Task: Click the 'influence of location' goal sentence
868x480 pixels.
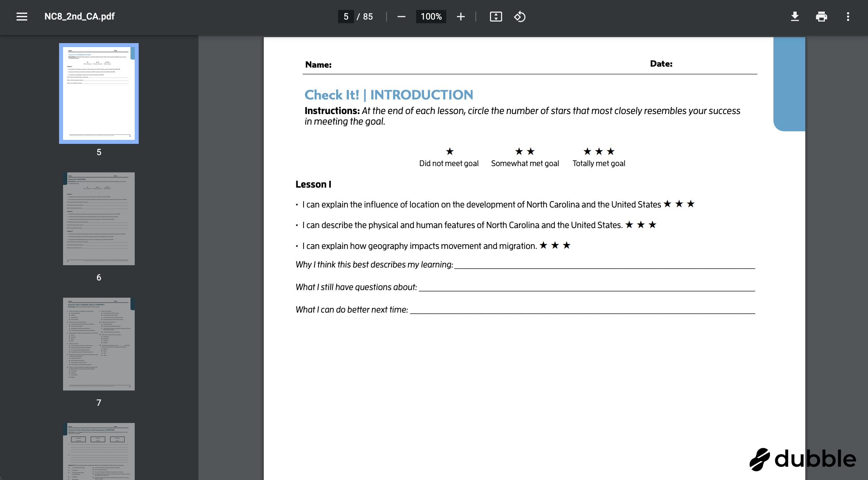Action: [481, 204]
